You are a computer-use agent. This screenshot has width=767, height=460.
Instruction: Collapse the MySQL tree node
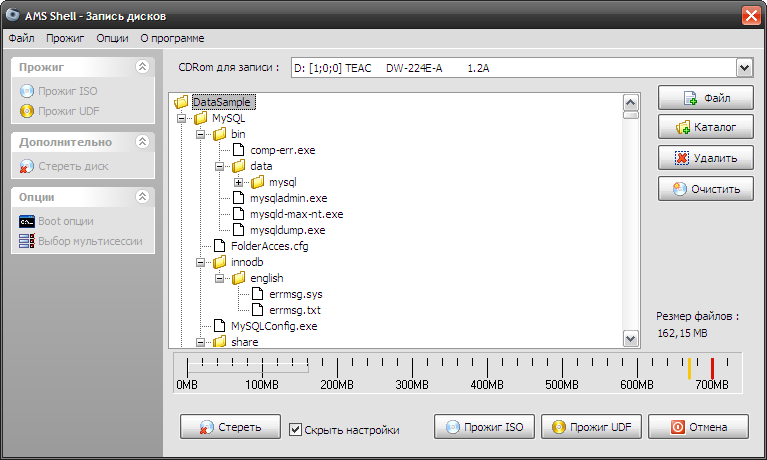(181, 118)
